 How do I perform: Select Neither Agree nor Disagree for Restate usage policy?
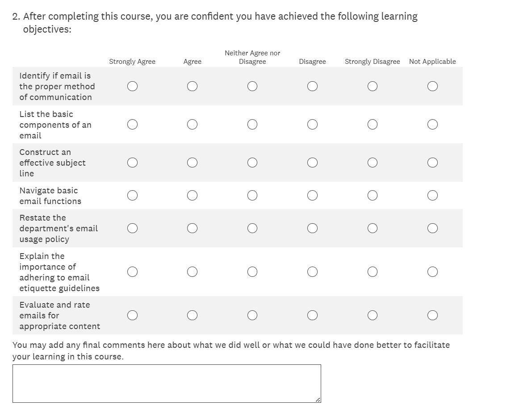click(x=252, y=228)
